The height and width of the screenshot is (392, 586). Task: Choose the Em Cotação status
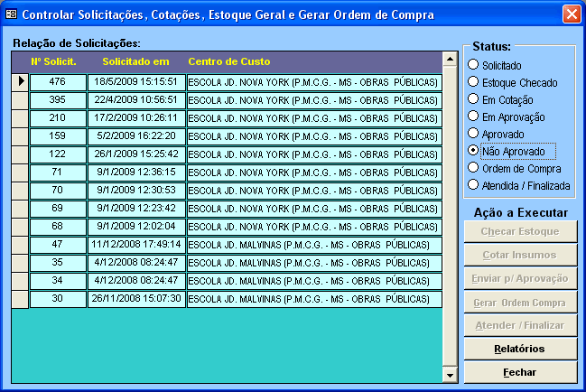point(473,99)
